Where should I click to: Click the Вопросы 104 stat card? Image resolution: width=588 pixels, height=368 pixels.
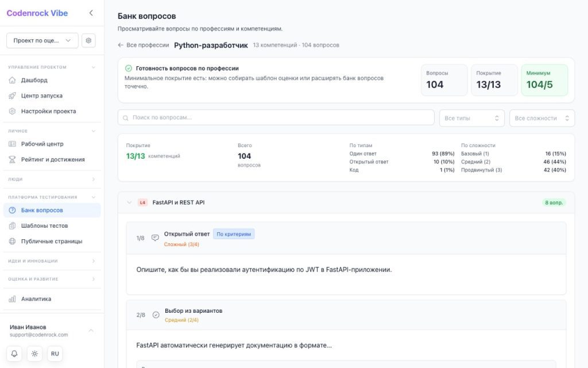444,80
